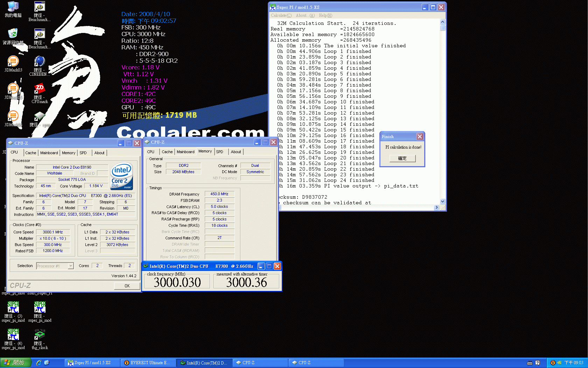This screenshot has width=588, height=368.
Task: Click the Multiplier value 'x 10.0 ( 6 - 10 )'
Action: pyautogui.click(x=53, y=238)
